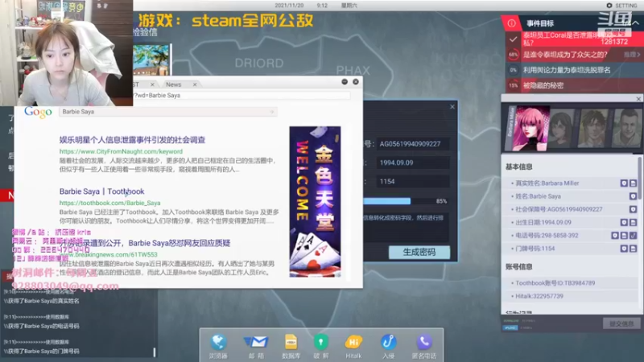
Task: Click the UPLOAD label in profile panel
Action: click(x=510, y=327)
